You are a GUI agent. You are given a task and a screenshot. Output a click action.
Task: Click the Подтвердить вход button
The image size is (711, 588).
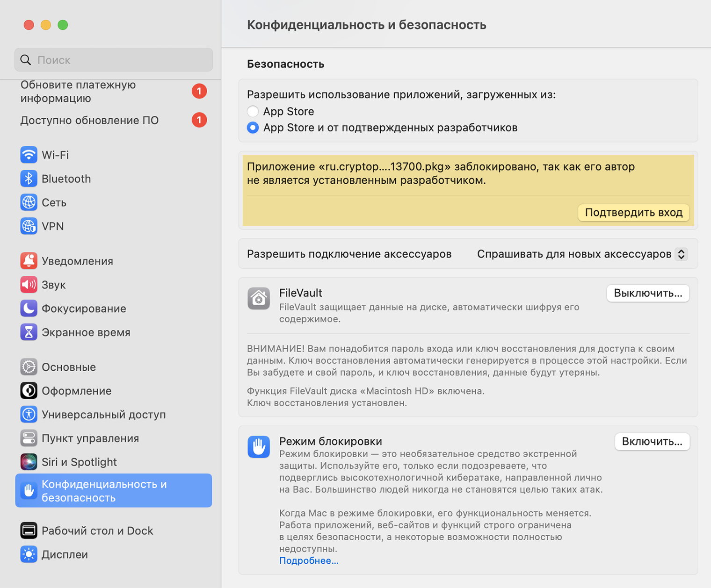(634, 213)
